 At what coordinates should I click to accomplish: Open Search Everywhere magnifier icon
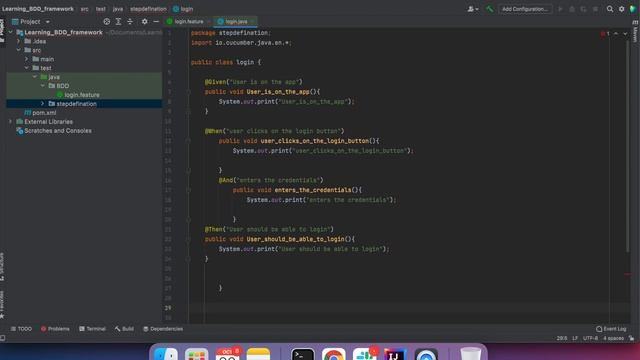[610, 9]
